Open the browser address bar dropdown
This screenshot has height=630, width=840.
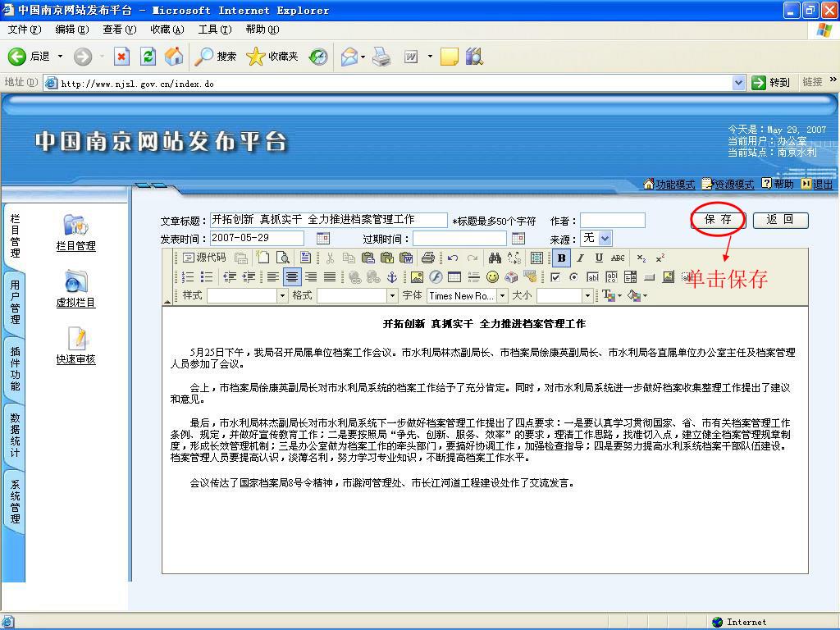click(738, 83)
